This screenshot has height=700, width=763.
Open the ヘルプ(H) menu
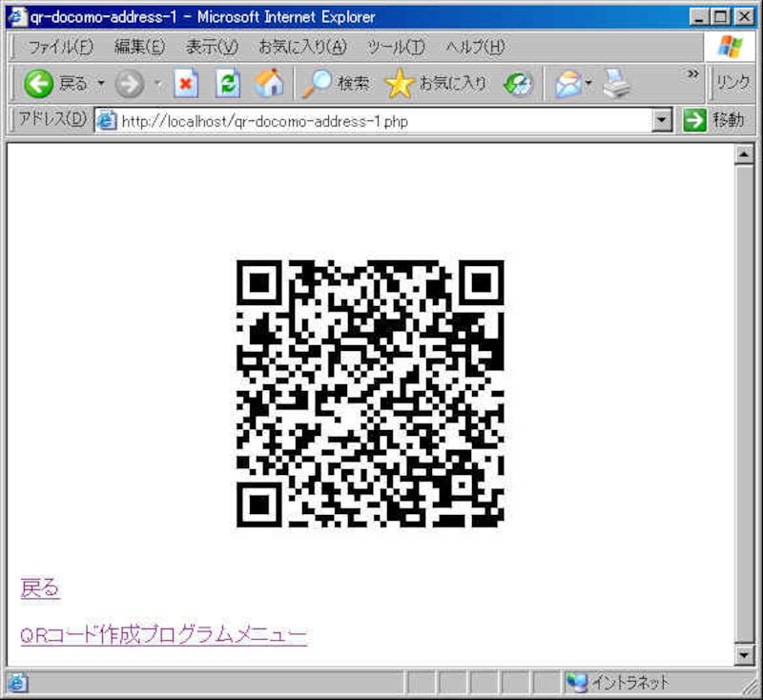point(475,47)
